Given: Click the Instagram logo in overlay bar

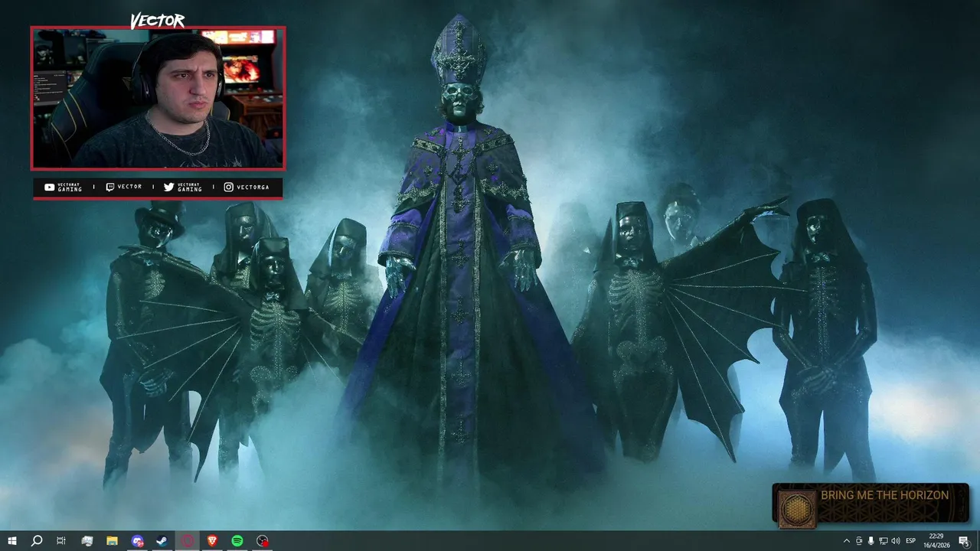Looking at the screenshot, I should click(x=228, y=187).
